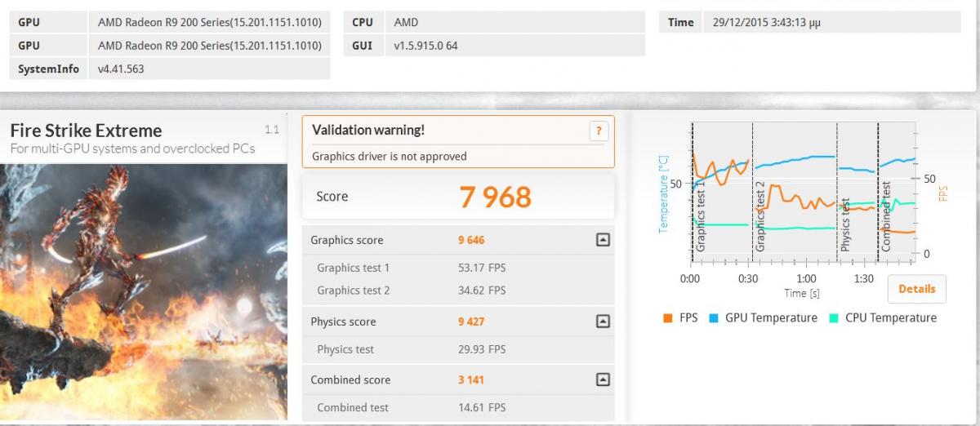Select Graphics test 1 result 53.17 FPS
Screen dimensions: 980x426
coord(482,268)
